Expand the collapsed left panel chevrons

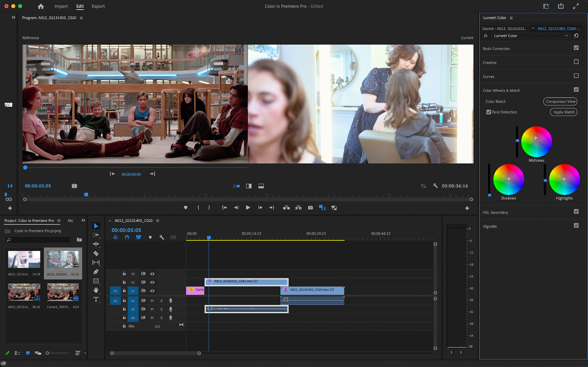[x=14, y=17]
